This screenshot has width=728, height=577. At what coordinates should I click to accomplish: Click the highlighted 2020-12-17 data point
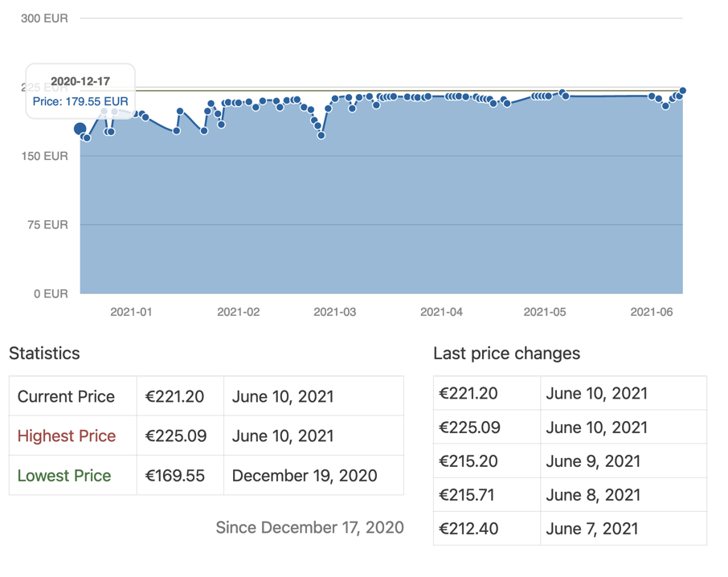tap(80, 129)
